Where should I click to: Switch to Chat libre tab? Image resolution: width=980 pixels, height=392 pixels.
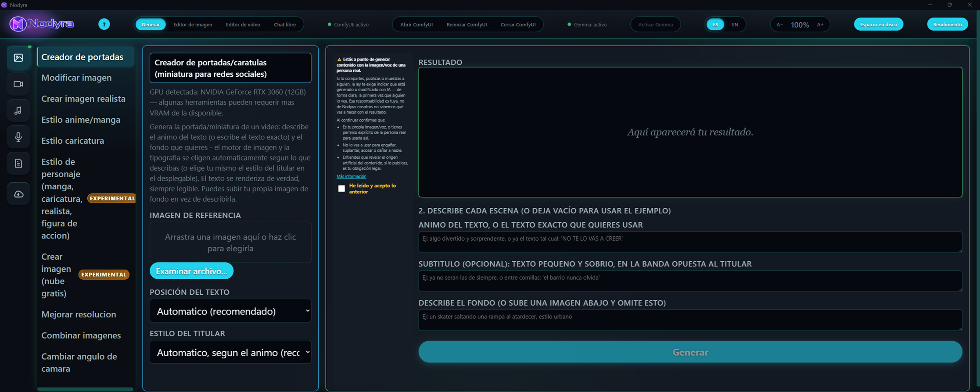285,25
